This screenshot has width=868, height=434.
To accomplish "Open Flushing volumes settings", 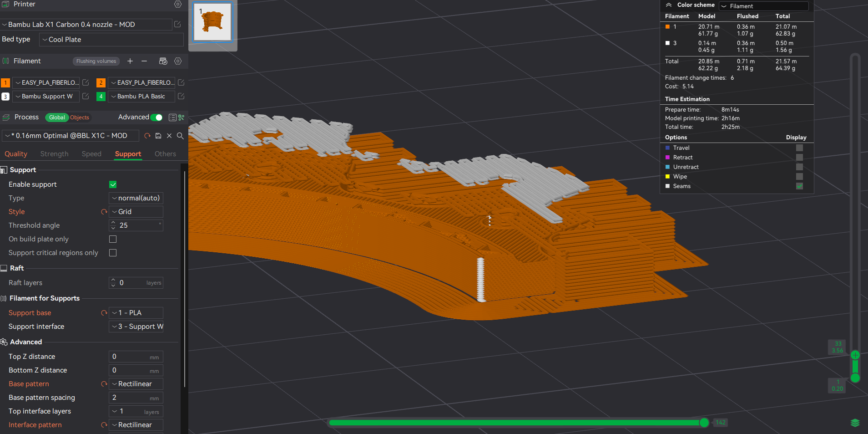I will pos(96,61).
